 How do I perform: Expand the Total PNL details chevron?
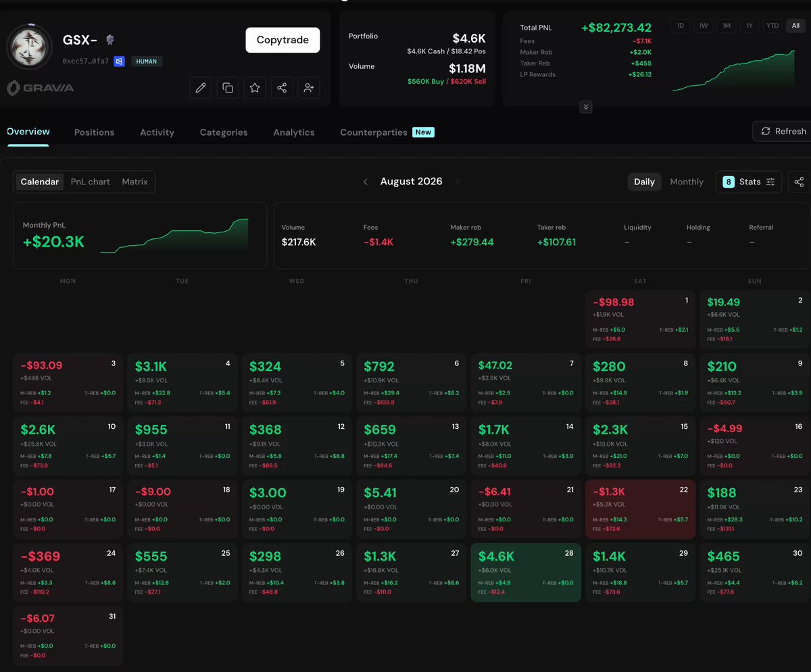click(x=586, y=107)
